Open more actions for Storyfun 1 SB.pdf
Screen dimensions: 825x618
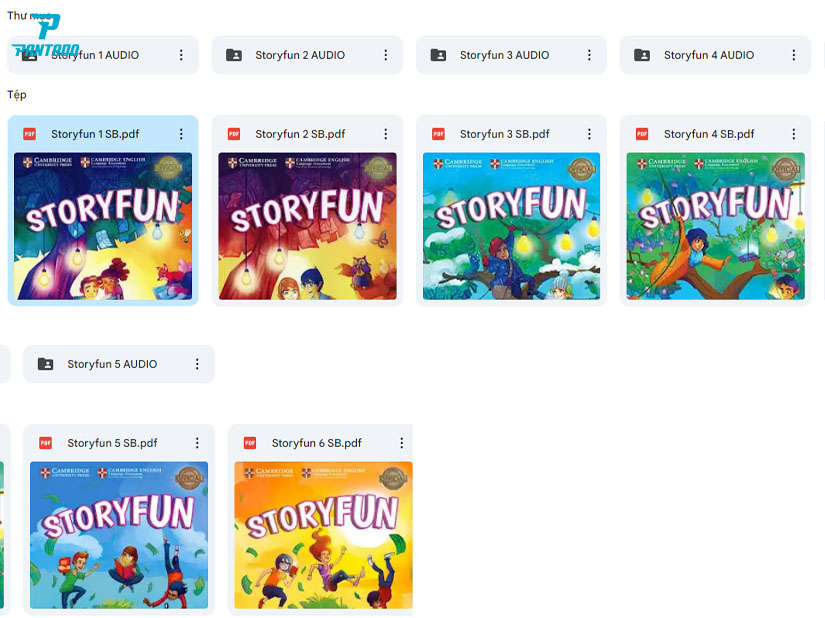click(x=181, y=134)
